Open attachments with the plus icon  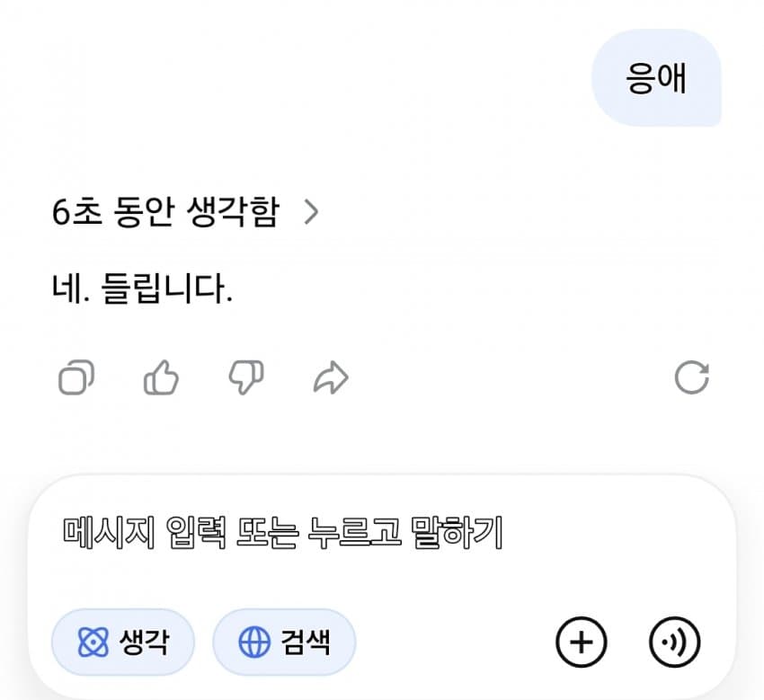pos(582,642)
